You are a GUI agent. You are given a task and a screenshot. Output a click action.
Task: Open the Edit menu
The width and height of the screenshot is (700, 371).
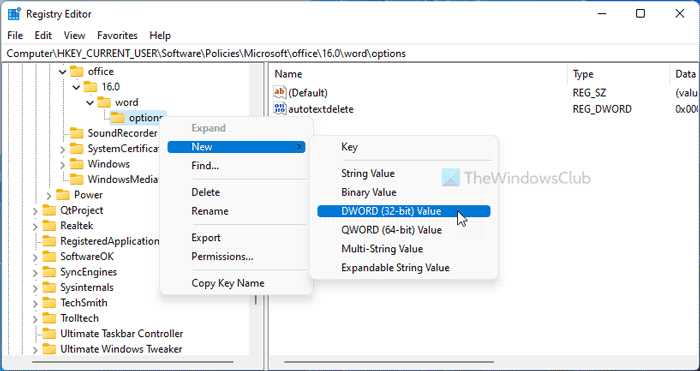click(x=43, y=35)
